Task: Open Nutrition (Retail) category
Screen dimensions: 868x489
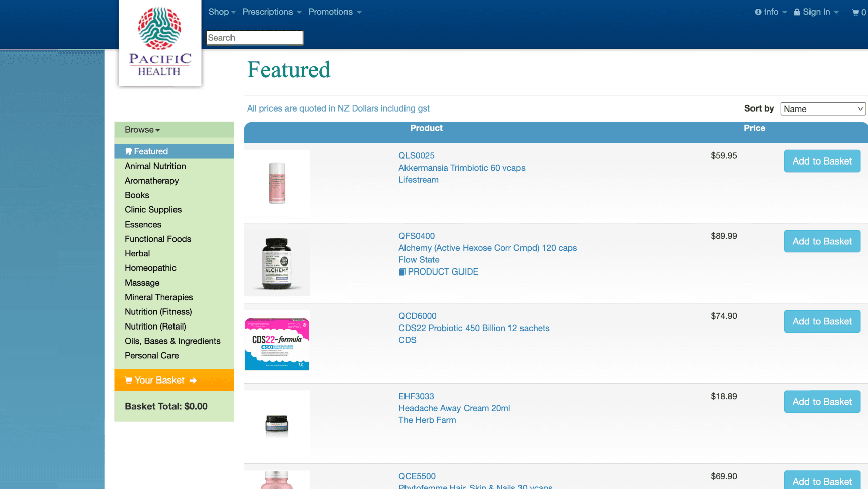Action: pyautogui.click(x=155, y=327)
